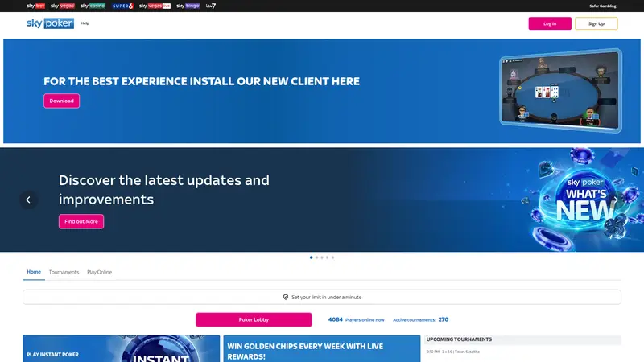The height and width of the screenshot is (362, 644).
Task: Select the third carousel dot
Action: pos(322,257)
